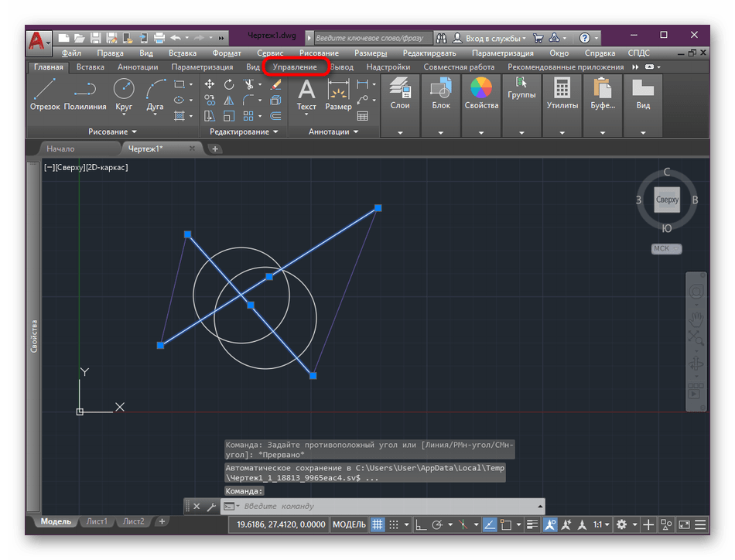Open the Рисование menu in the menu bar
The width and height of the screenshot is (735, 560).
(320, 53)
